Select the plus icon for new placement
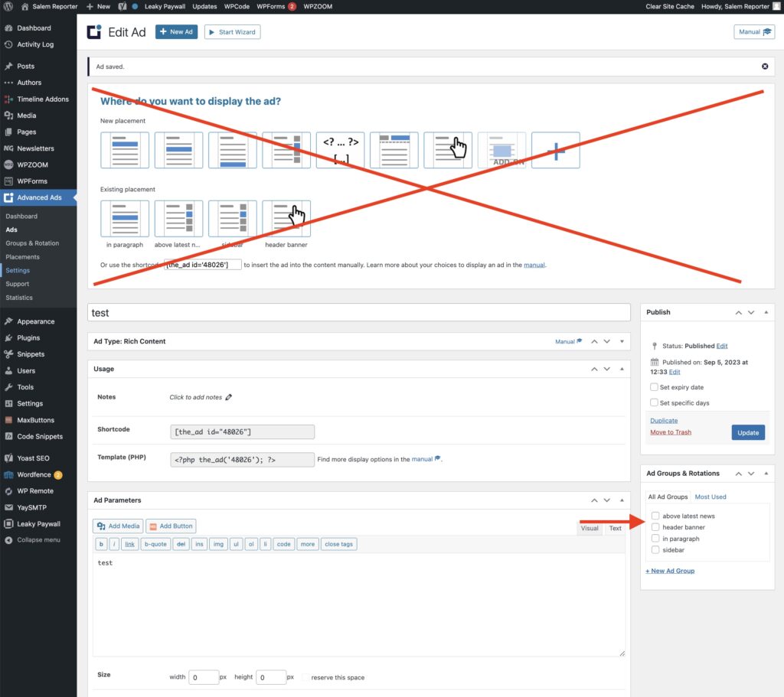784x697 pixels. tap(556, 150)
